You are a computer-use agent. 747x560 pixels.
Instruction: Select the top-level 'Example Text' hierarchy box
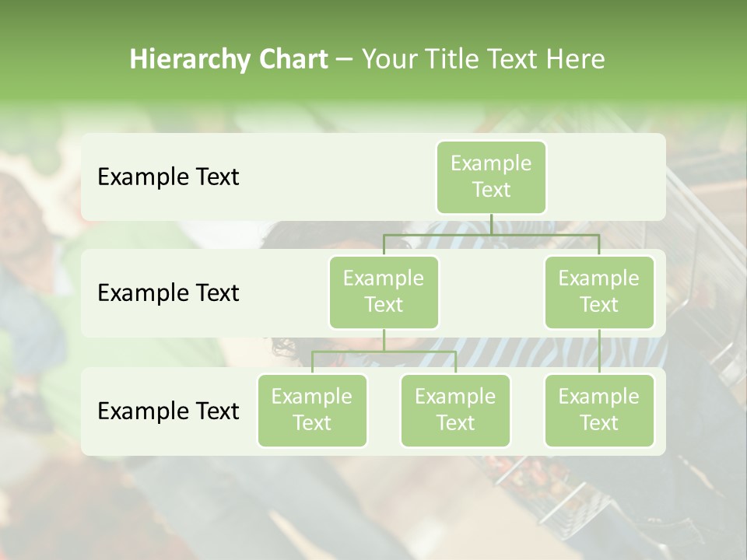pyautogui.click(x=491, y=177)
